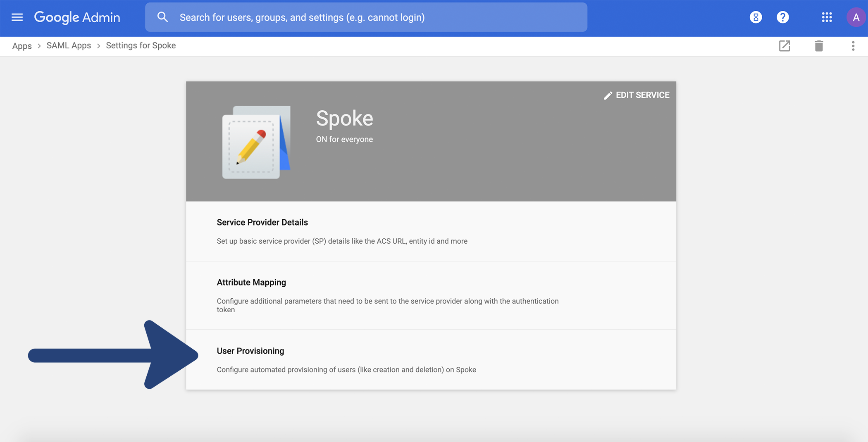Open the Google apps grid launcher
Image resolution: width=868 pixels, height=442 pixels.
(827, 17)
